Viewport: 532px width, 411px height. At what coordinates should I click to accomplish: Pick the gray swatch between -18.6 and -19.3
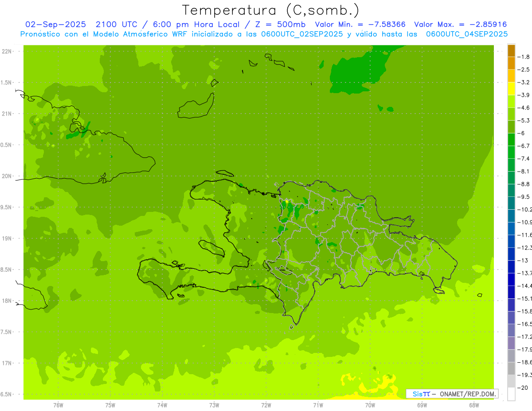tap(511, 368)
